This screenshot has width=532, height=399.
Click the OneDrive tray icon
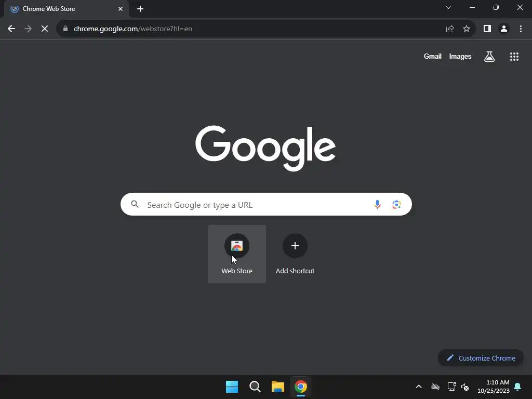point(435,387)
